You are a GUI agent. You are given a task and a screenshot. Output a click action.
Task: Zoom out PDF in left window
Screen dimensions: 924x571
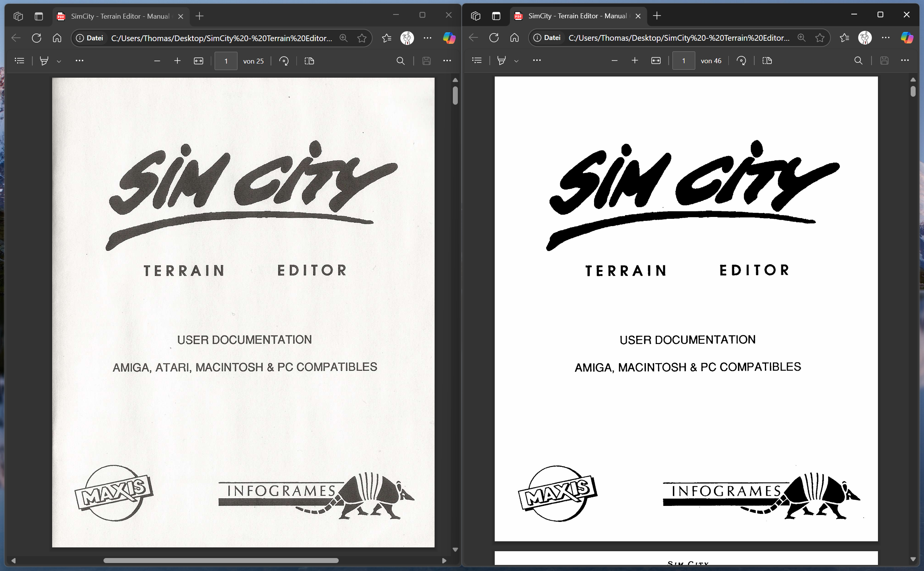pyautogui.click(x=157, y=61)
